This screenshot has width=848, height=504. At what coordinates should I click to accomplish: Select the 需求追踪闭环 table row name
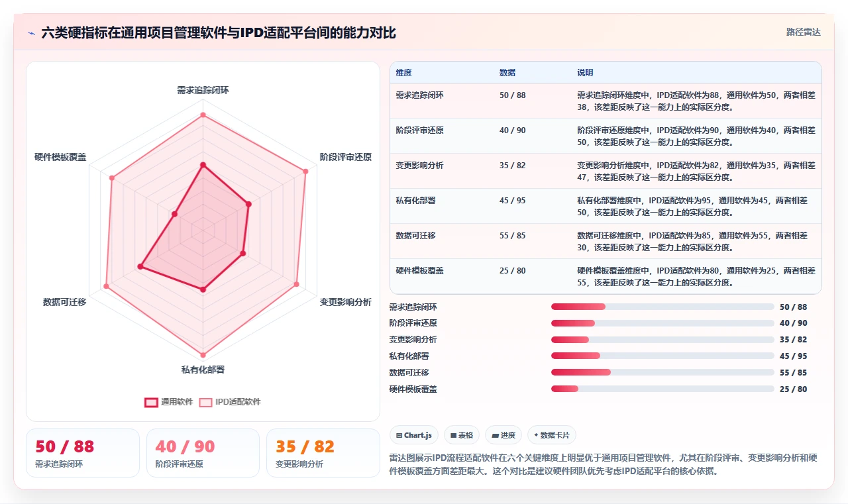pos(419,95)
